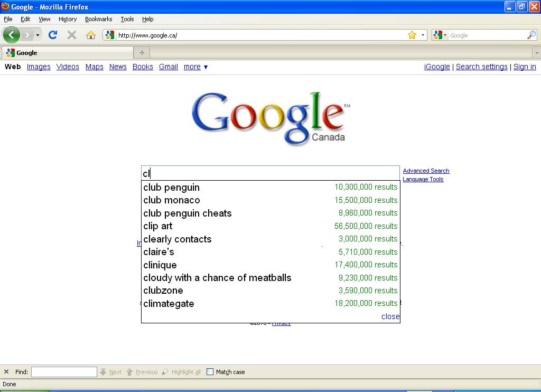Choose 'cloudy with a chance of meatballs' suggestion
541x392 pixels.
(x=217, y=278)
